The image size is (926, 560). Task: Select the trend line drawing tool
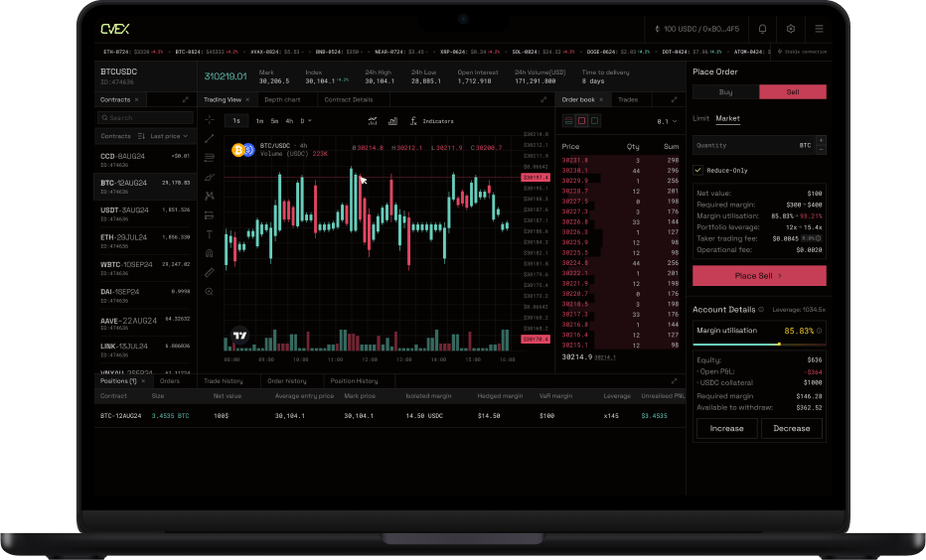click(x=210, y=139)
